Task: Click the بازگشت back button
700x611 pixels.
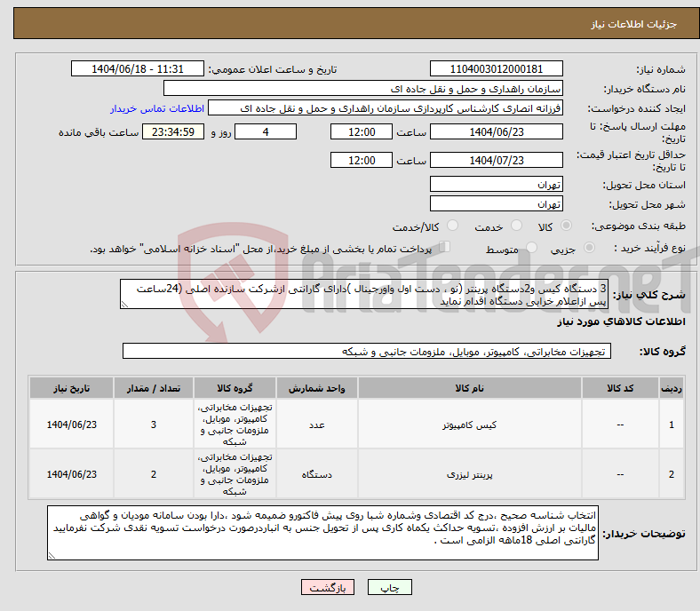Action: [x=328, y=587]
